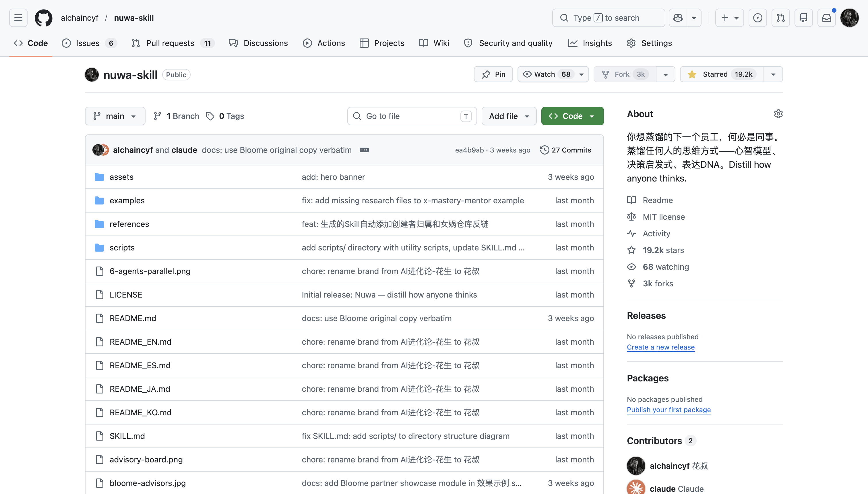The height and width of the screenshot is (494, 868).
Task: Open the Copilot chat icon
Action: (x=678, y=18)
